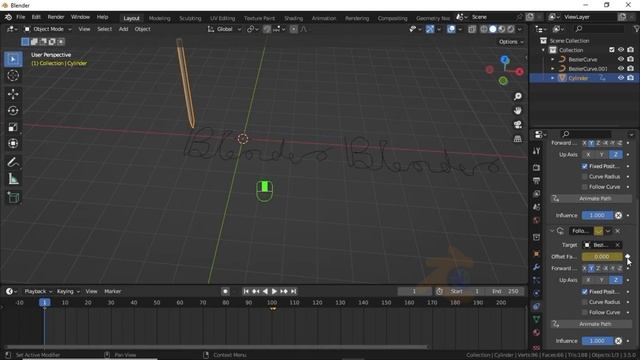The image size is (640, 360).
Task: Switch orthographic view with the grid icon
Action: pos(518,139)
